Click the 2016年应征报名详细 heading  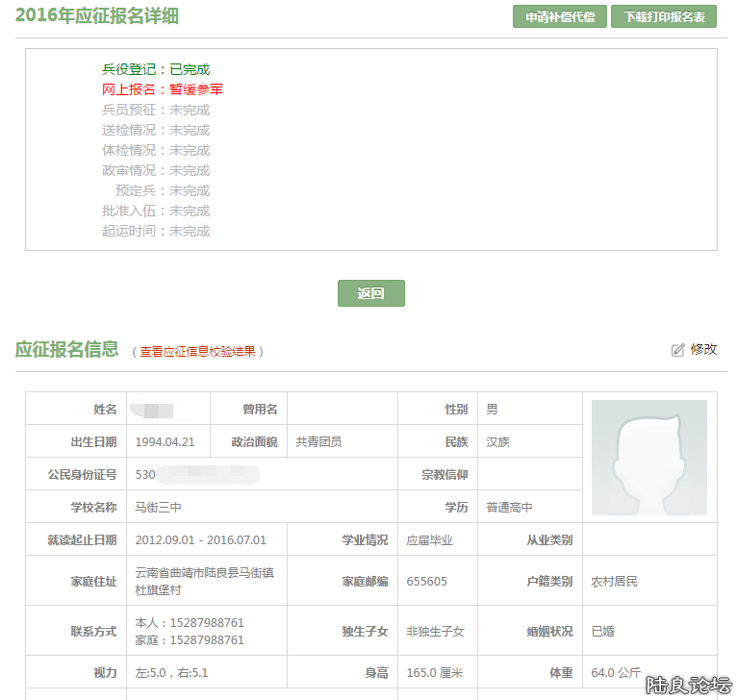pyautogui.click(x=97, y=15)
